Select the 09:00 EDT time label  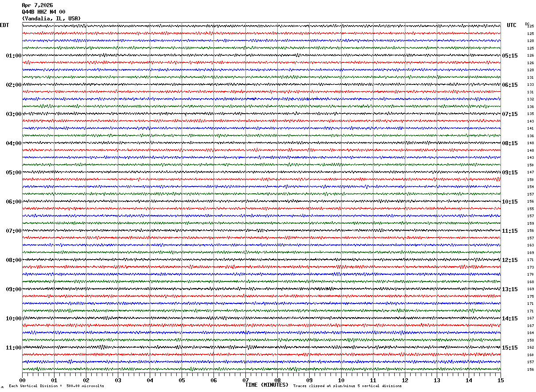(14, 289)
